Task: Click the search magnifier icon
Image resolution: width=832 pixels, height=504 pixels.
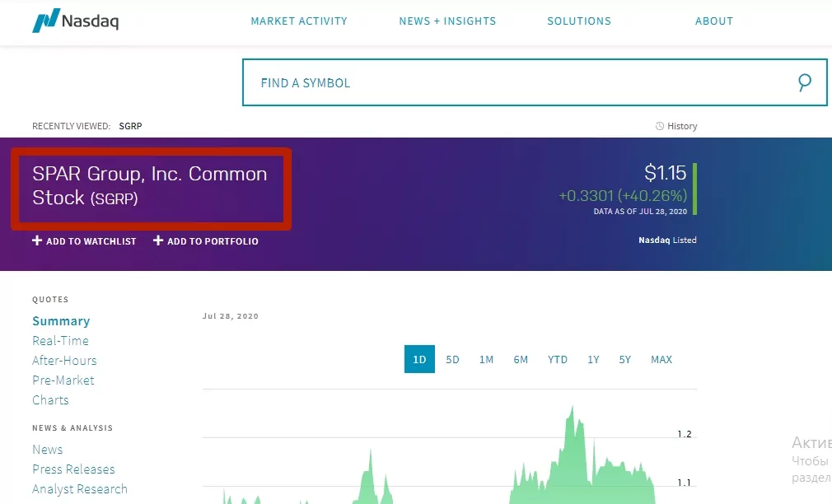Action: pyautogui.click(x=805, y=82)
